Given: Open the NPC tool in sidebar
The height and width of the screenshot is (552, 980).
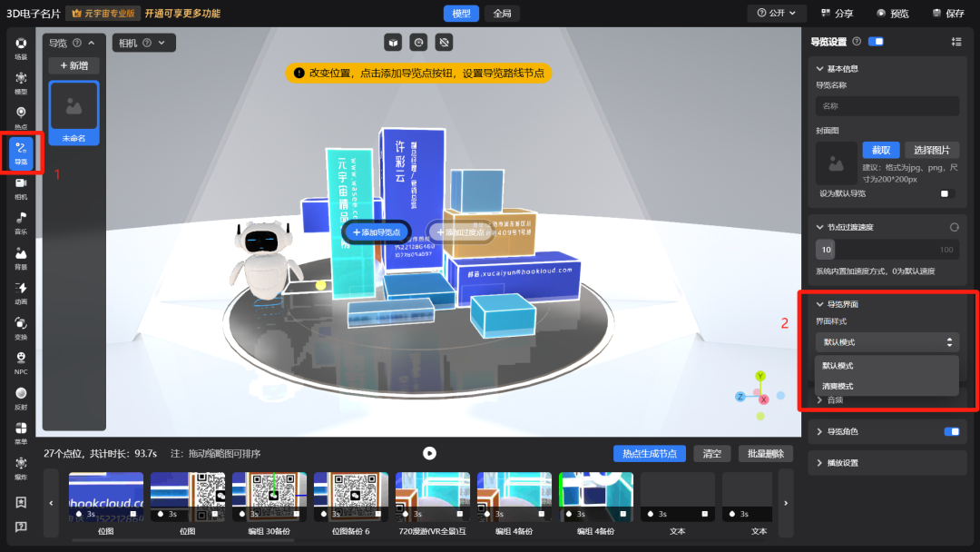Looking at the screenshot, I should [21, 363].
